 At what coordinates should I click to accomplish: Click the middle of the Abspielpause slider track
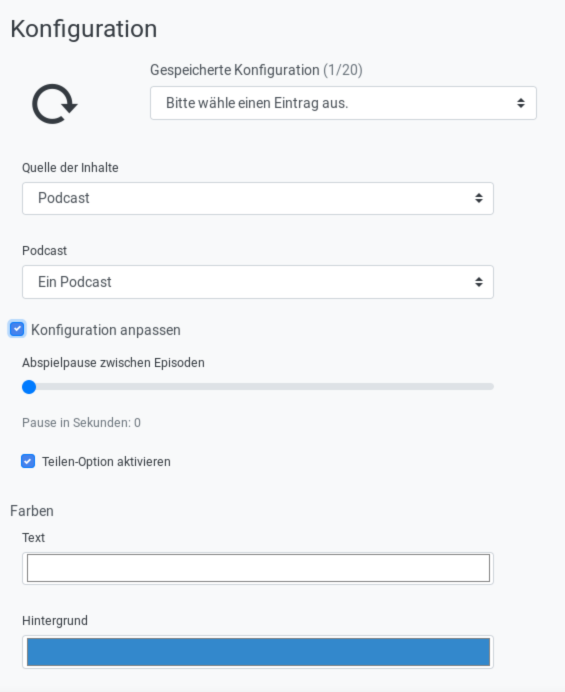coord(258,387)
